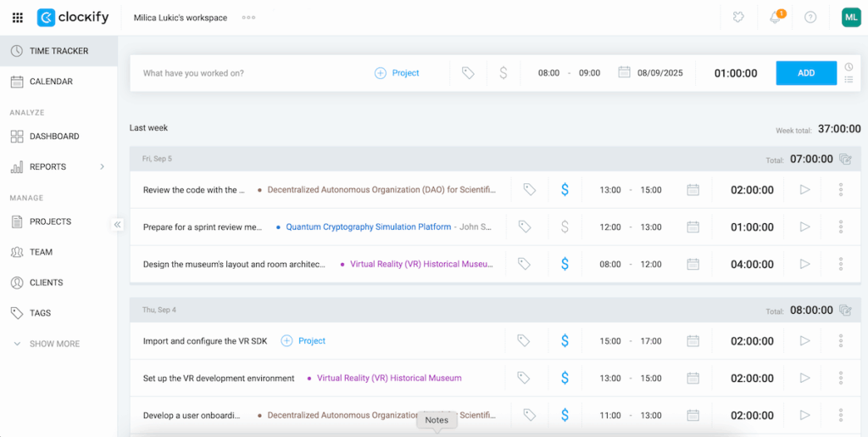This screenshot has height=437, width=868.
Task: Open tags for 'Import and configure the VR SDK'
Action: click(x=524, y=340)
